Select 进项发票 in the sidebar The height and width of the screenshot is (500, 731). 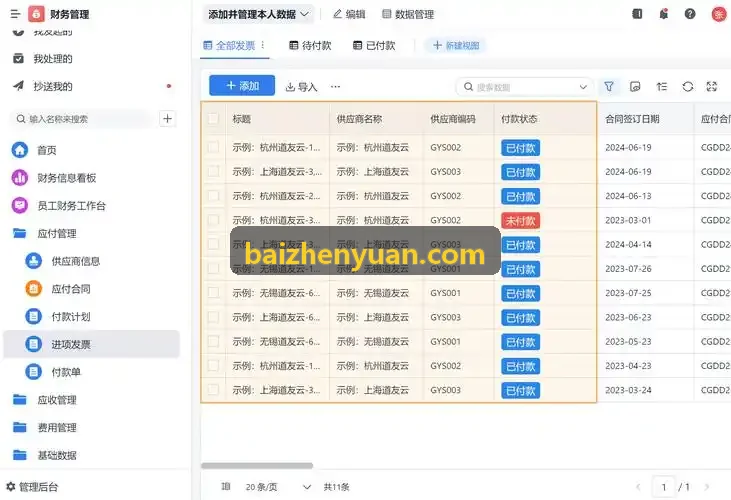[x=92, y=344]
